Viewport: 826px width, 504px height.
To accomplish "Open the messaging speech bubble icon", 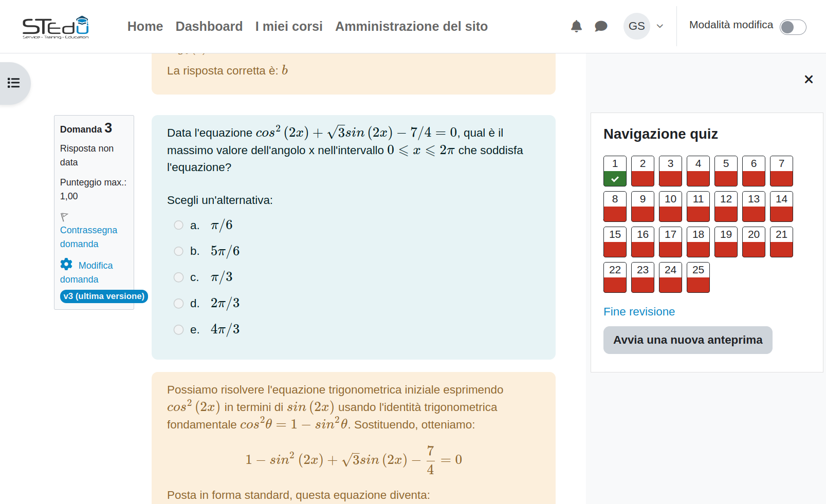I will pos(601,26).
